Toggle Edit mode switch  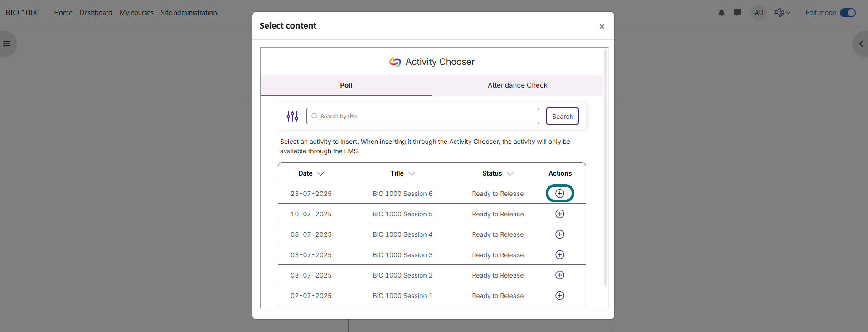point(848,13)
